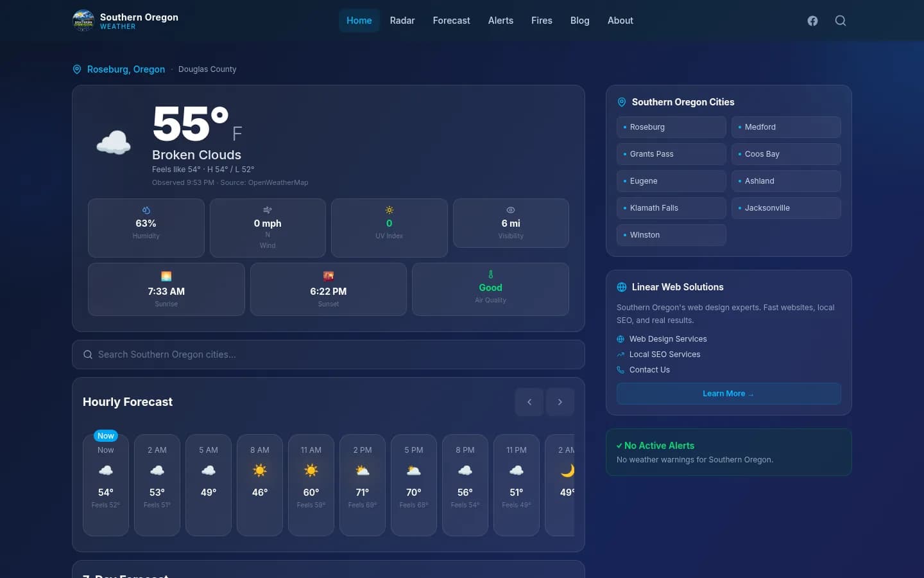The height and width of the screenshot is (578, 924).
Task: Open the Facebook page icon
Action: [x=812, y=21]
